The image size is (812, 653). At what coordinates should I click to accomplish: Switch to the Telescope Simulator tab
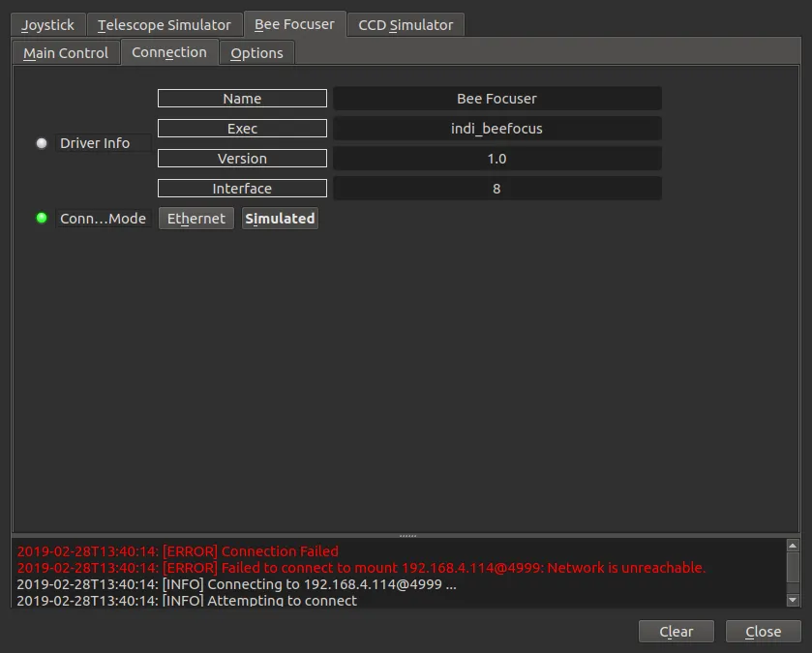click(x=165, y=25)
